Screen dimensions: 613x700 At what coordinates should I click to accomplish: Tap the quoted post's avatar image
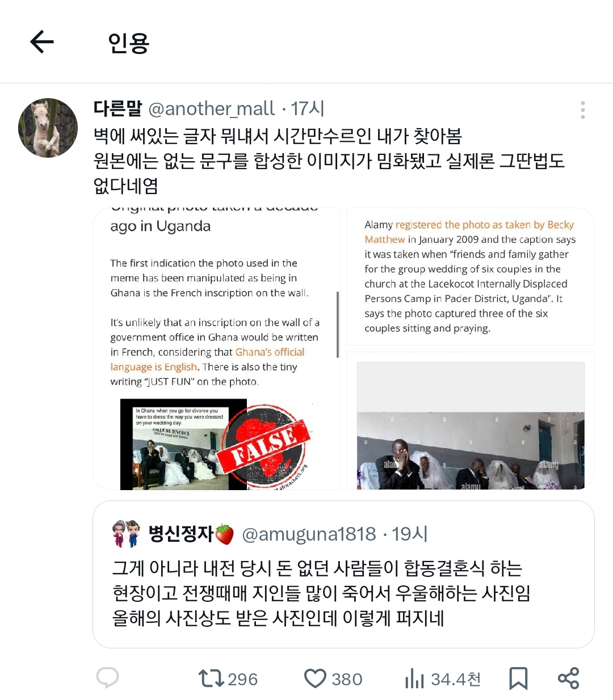[x=126, y=533]
